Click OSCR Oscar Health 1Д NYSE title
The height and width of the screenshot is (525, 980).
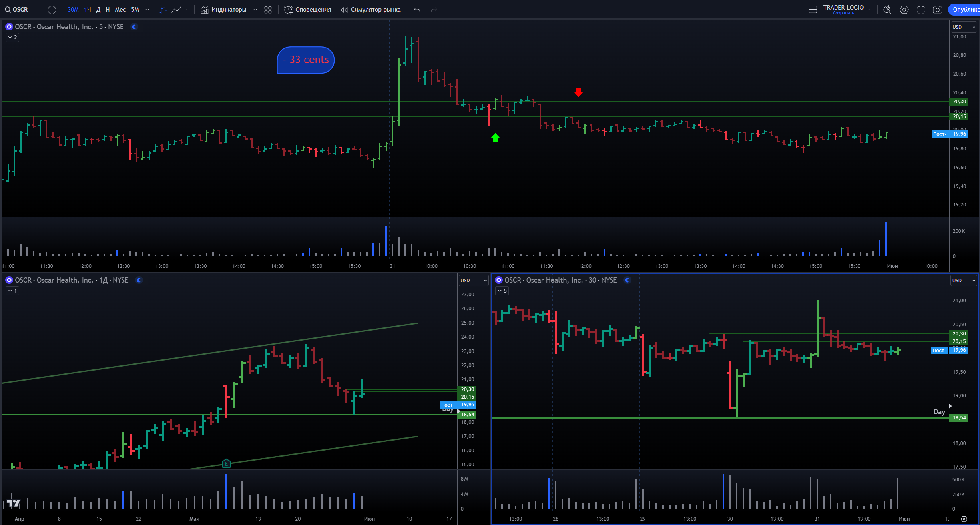coord(72,280)
